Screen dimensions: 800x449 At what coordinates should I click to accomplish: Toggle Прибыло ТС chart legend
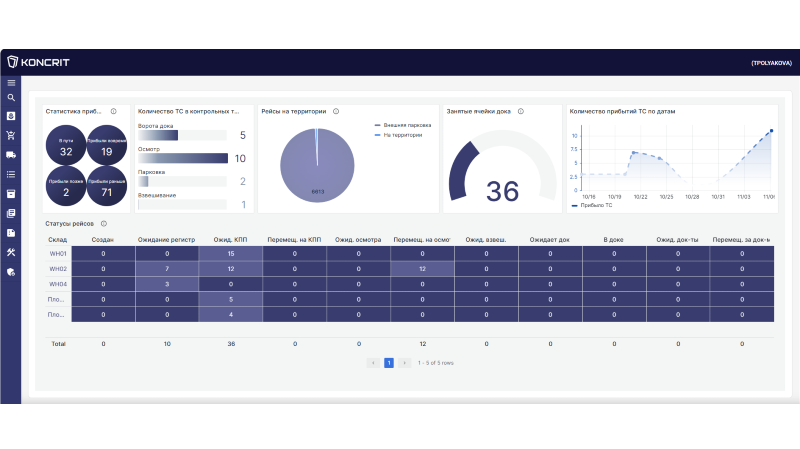pyautogui.click(x=592, y=205)
